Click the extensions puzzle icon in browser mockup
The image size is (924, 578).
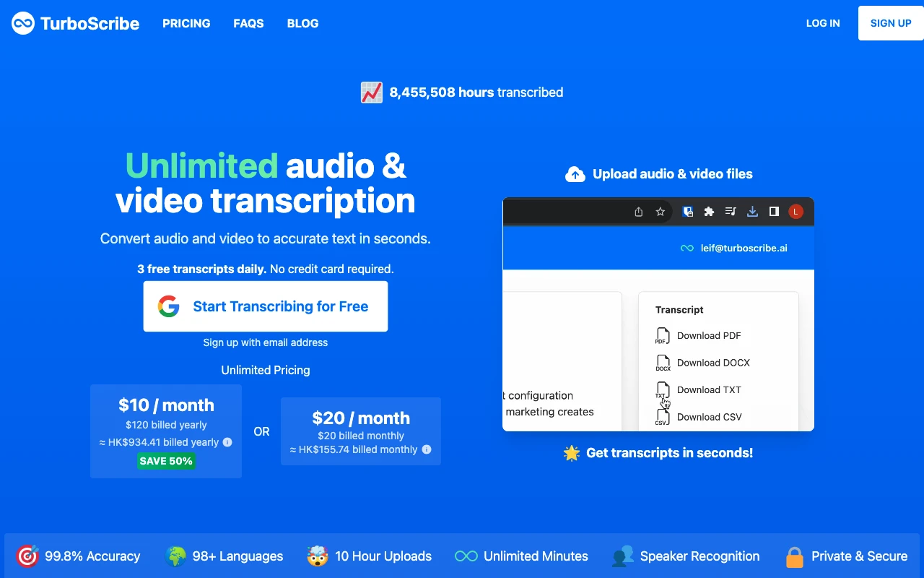(x=709, y=211)
